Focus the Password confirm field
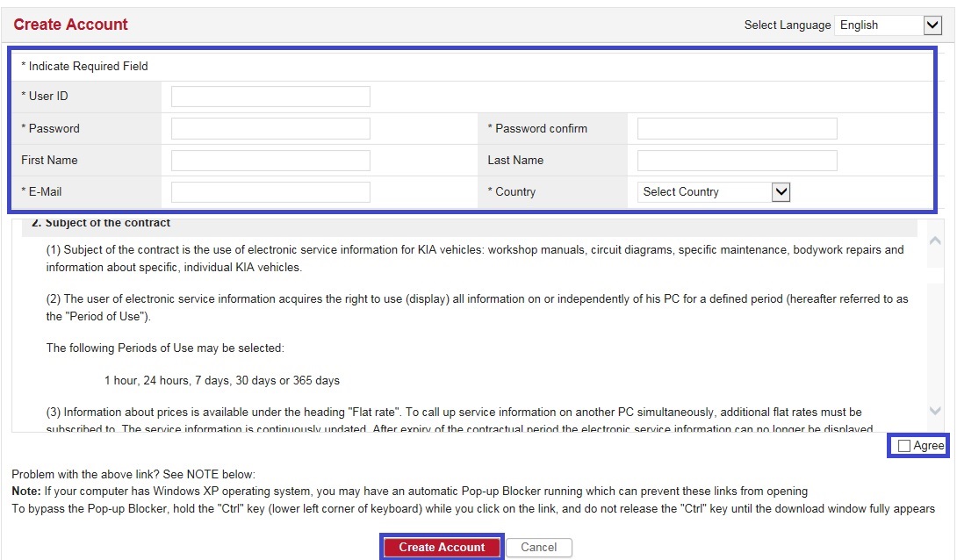 [738, 129]
